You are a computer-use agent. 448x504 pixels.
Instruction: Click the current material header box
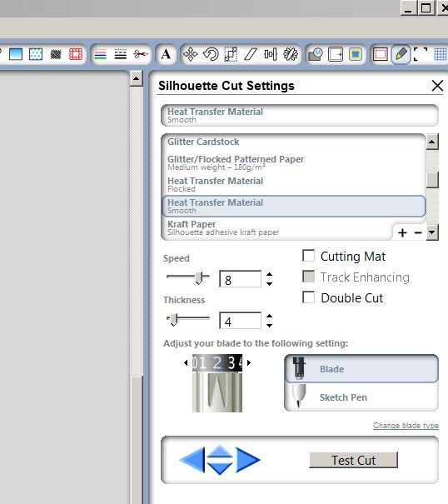point(300,115)
